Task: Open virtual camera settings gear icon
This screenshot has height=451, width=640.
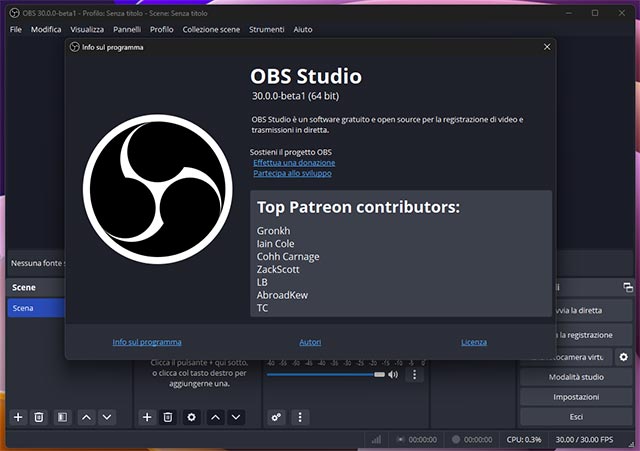Action: [624, 357]
